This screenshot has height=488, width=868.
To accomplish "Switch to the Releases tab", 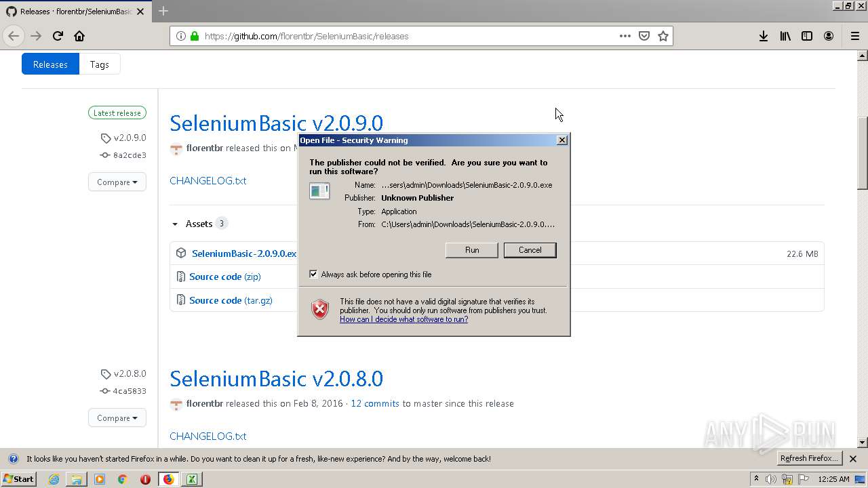I will [50, 64].
